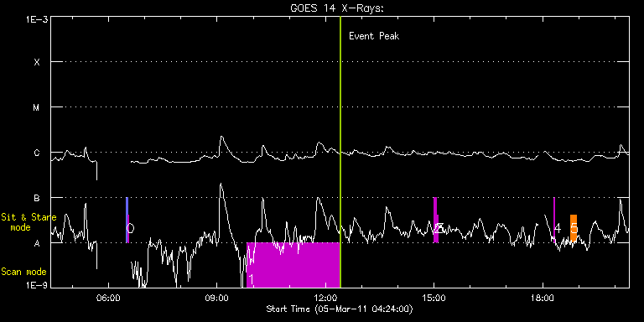Click the X flare class label
The width and height of the screenshot is (644, 322).
[x=37, y=62]
